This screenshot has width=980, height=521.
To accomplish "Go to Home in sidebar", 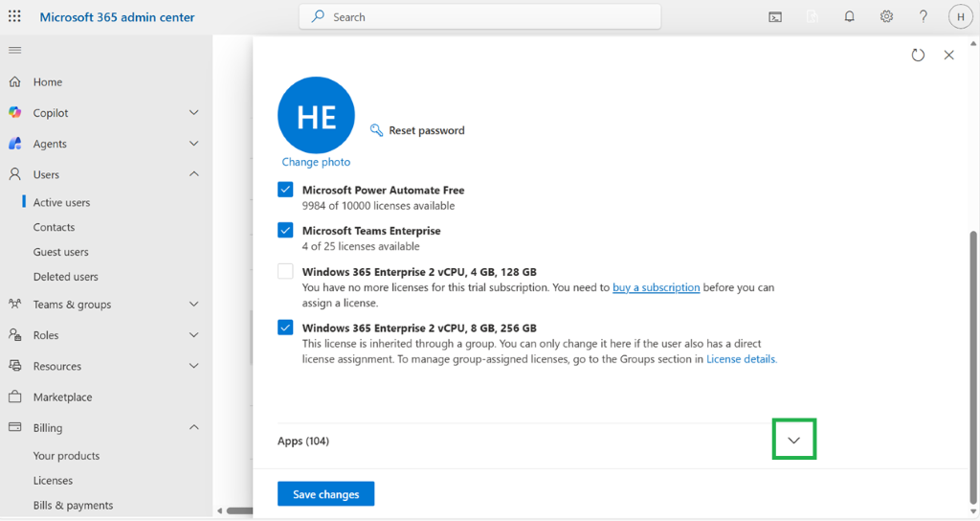I will [48, 82].
